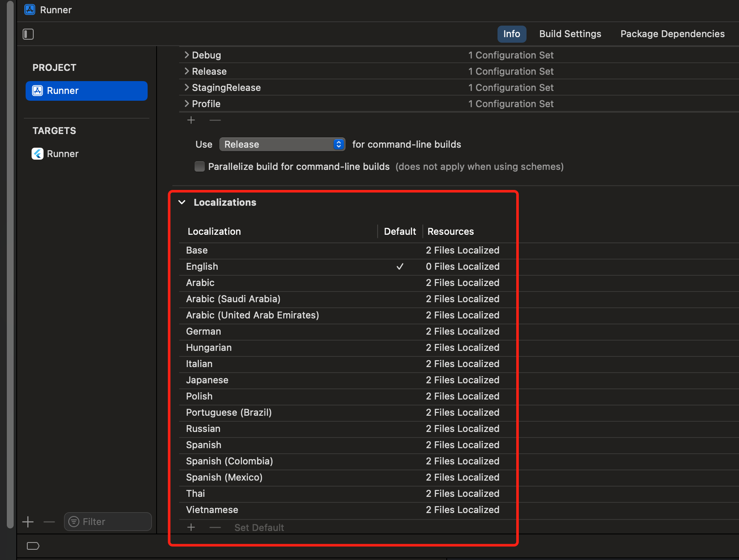The height and width of the screenshot is (560, 739).
Task: Select the Runner project in sidebar
Action: 87,91
